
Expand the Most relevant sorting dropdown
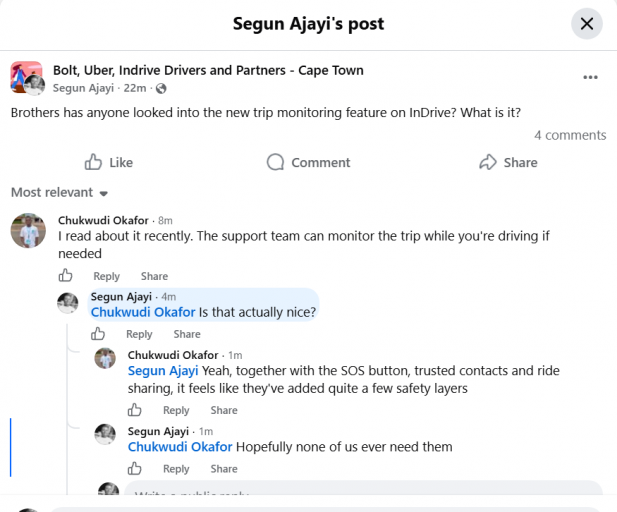click(59, 192)
